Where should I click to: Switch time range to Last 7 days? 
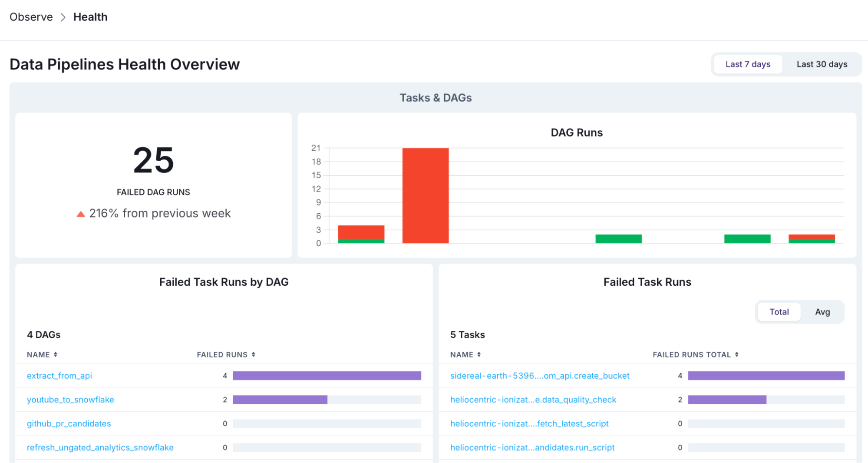748,64
